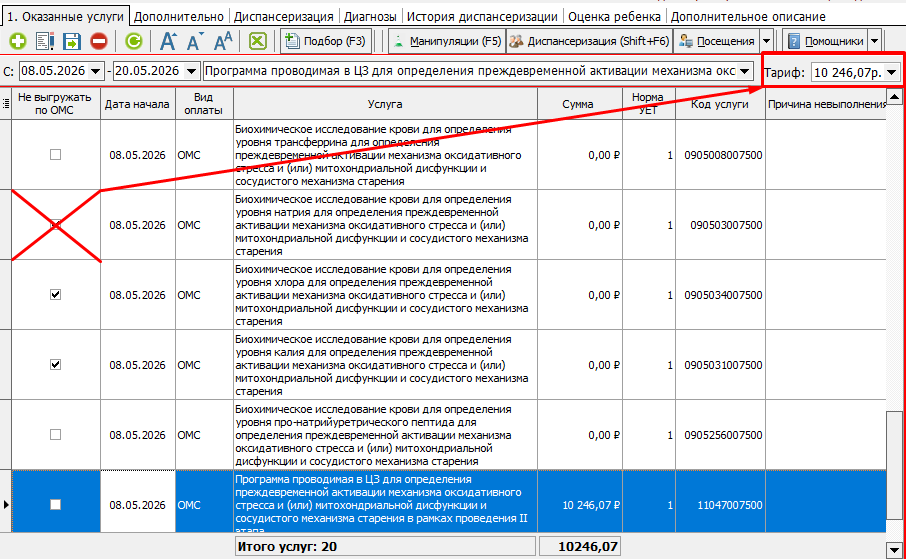The image size is (909, 559).
Task: Click the Манипуляции (F5) button
Action: coord(447,41)
